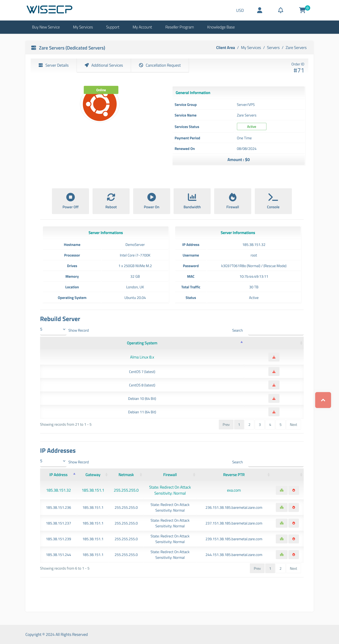Click green network icon for 185.38.151.236
This screenshot has height=644, width=339.
[282, 508]
